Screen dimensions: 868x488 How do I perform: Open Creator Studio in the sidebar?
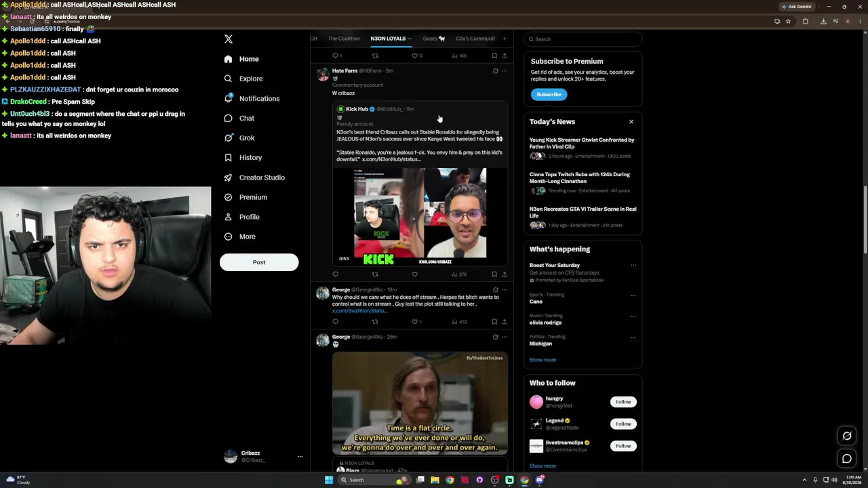(254, 178)
